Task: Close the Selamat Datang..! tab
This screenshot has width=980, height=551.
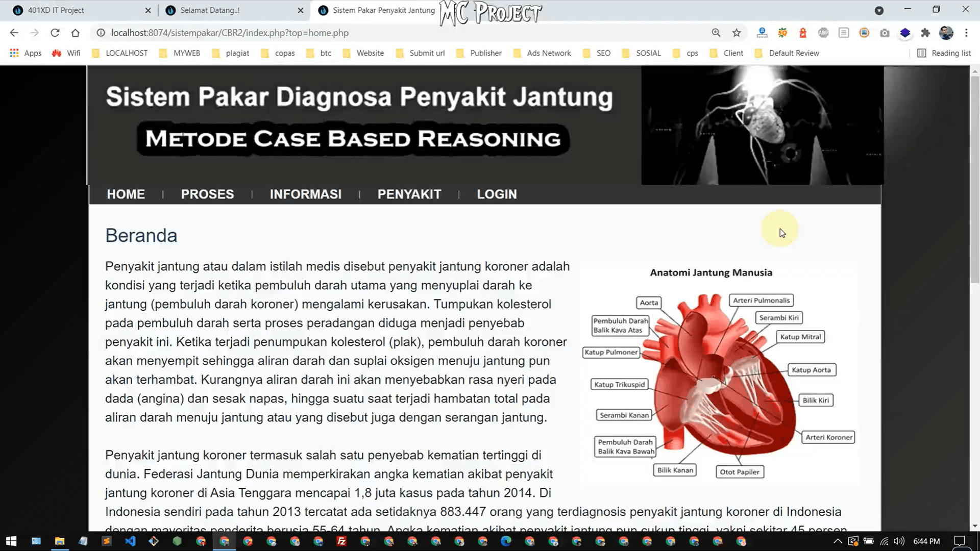Action: [x=301, y=10]
